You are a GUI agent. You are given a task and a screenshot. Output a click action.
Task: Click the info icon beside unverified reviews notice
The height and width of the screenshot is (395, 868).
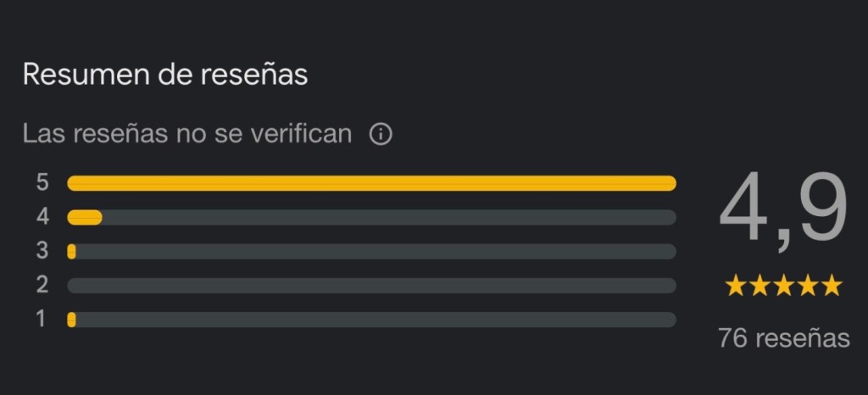pos(381,134)
